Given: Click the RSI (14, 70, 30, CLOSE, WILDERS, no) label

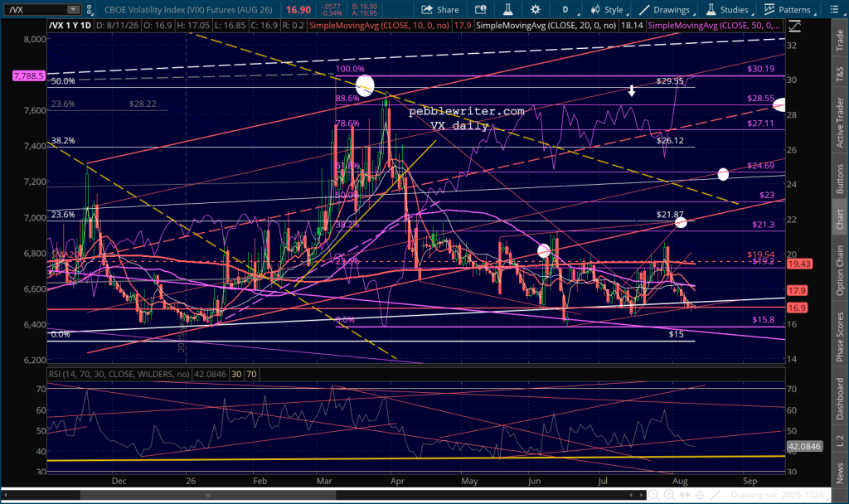Looking at the screenshot, I should pyautogui.click(x=119, y=374).
